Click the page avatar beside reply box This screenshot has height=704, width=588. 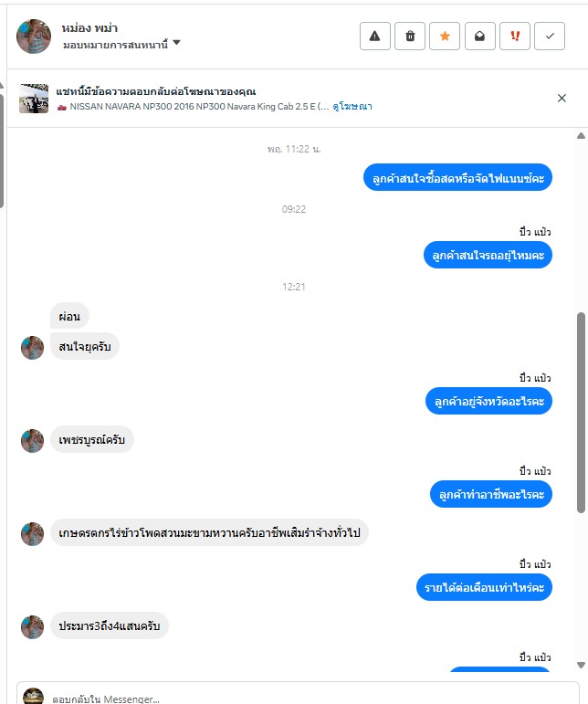(x=33, y=696)
